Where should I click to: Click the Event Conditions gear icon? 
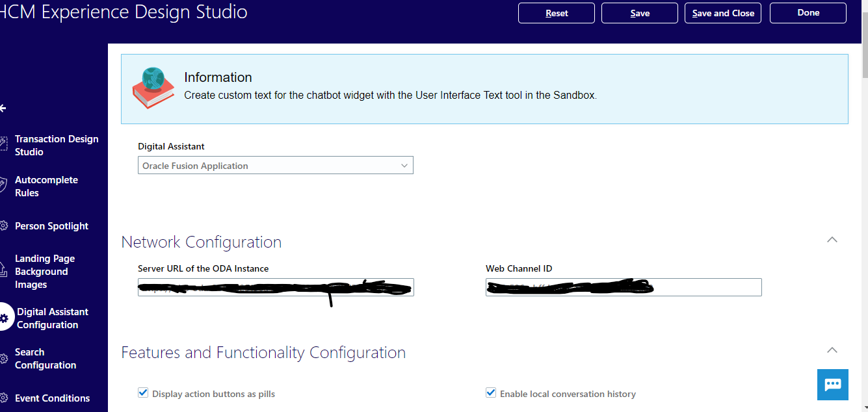[x=4, y=398]
